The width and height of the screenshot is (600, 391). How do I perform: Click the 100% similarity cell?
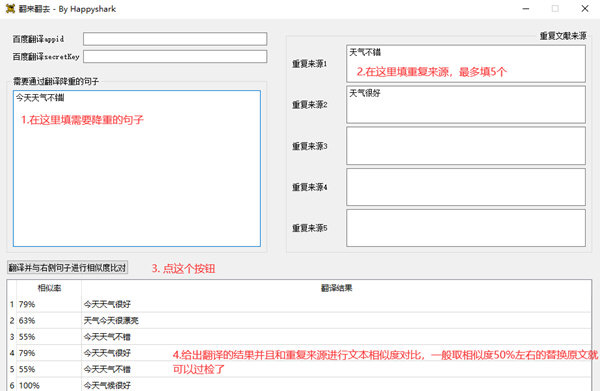49,385
